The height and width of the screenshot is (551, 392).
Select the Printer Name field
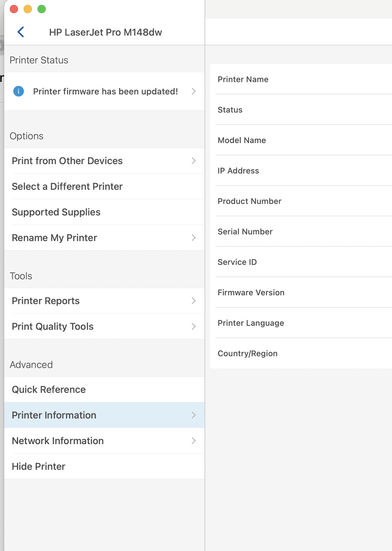click(243, 79)
